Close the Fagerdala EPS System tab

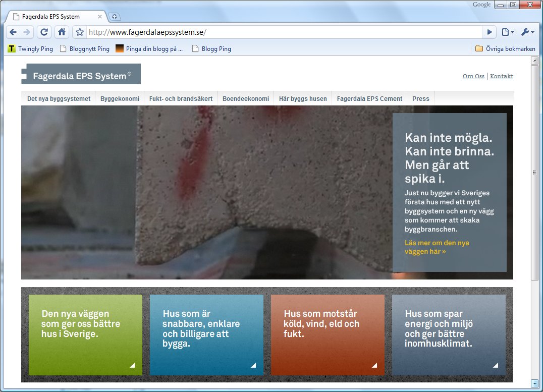[100, 17]
